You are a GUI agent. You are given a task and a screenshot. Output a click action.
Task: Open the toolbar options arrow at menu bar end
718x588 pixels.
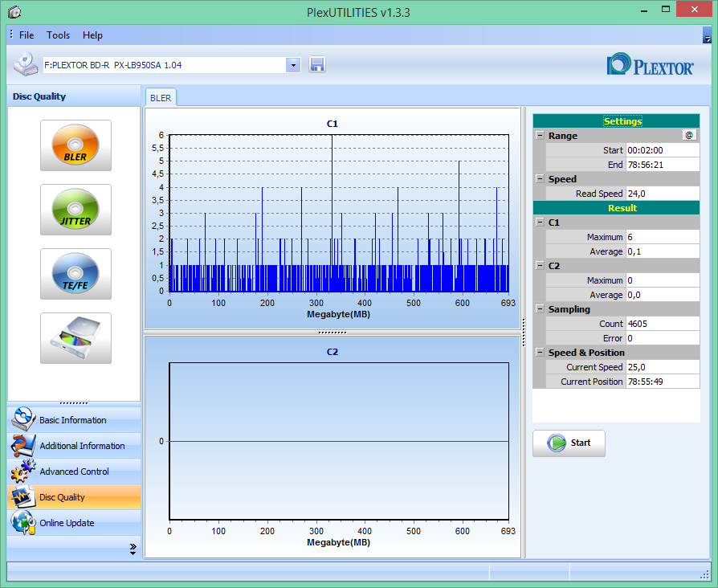pos(707,35)
